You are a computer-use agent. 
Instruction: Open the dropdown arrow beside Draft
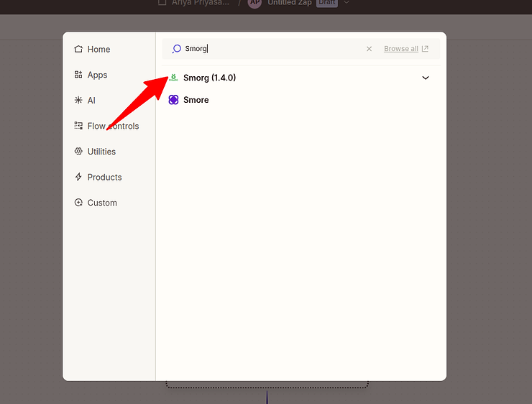tap(347, 3)
